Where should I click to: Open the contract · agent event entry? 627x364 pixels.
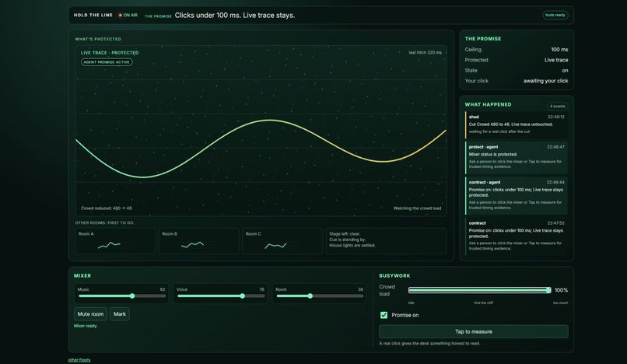point(517,195)
